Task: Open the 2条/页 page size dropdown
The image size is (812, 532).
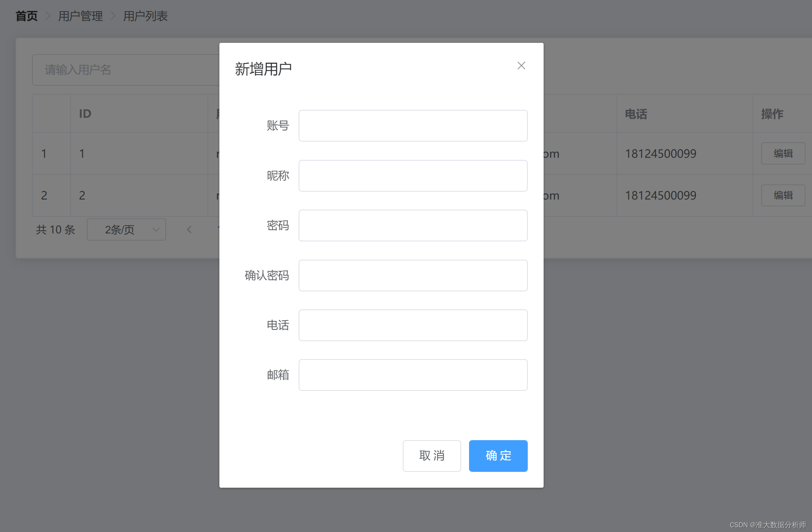Action: pos(120,229)
